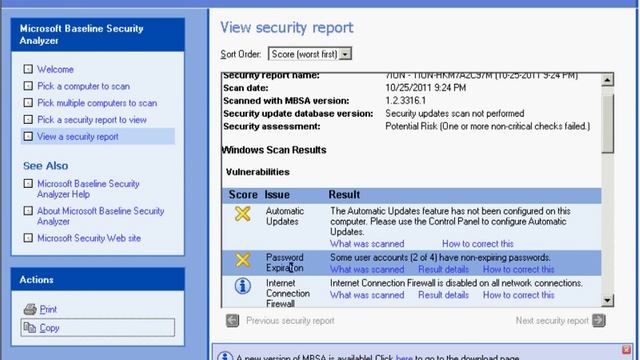This screenshot has height=360, width=640.
Task: Open the Sort Order dropdown
Action: click(x=310, y=54)
